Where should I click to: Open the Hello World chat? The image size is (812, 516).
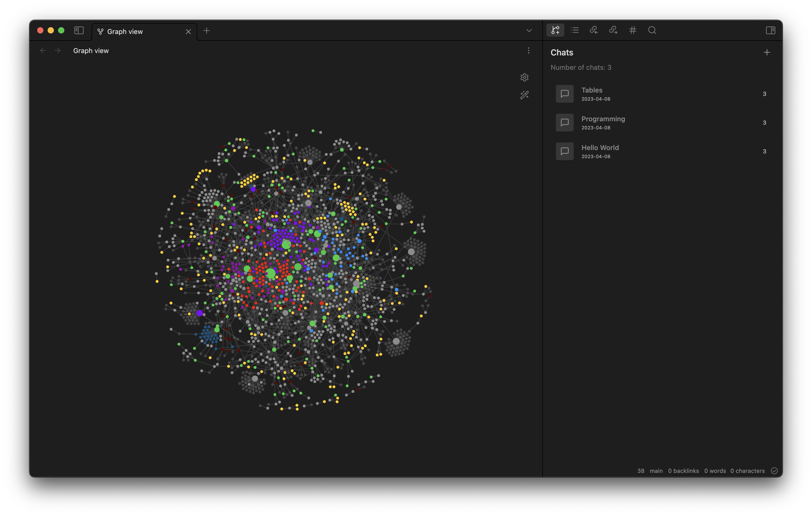click(600, 151)
